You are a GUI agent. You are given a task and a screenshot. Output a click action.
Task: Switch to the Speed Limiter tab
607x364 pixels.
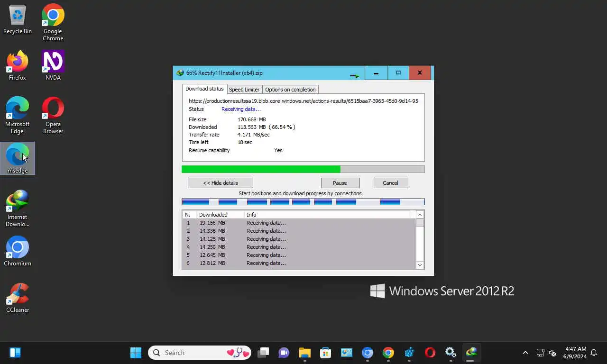tap(244, 90)
